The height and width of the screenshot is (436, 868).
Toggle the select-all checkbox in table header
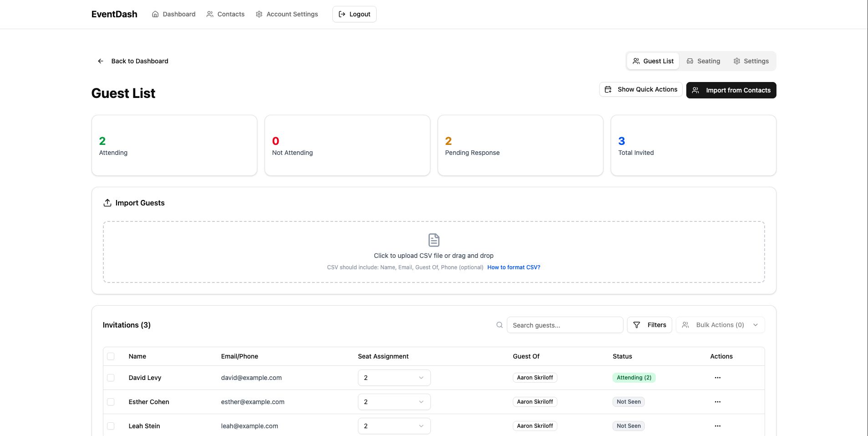click(111, 356)
